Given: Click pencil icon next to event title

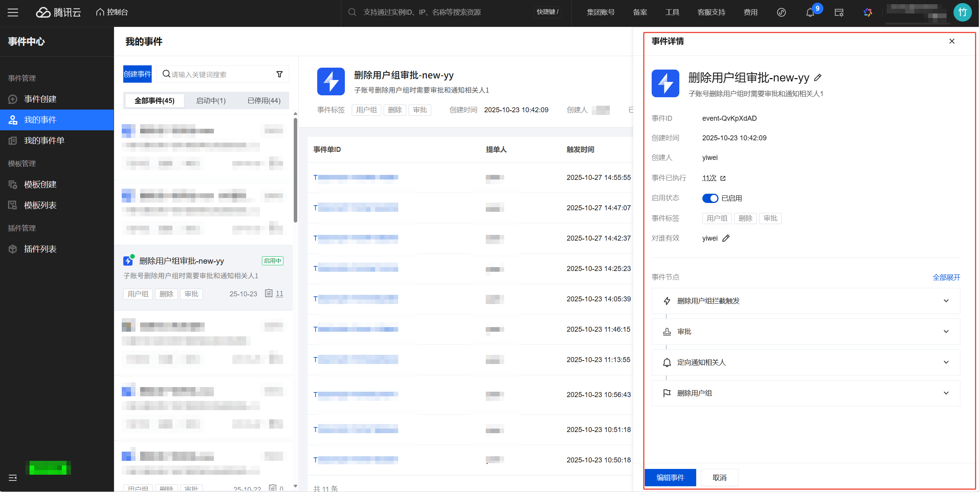Looking at the screenshot, I should [x=818, y=78].
